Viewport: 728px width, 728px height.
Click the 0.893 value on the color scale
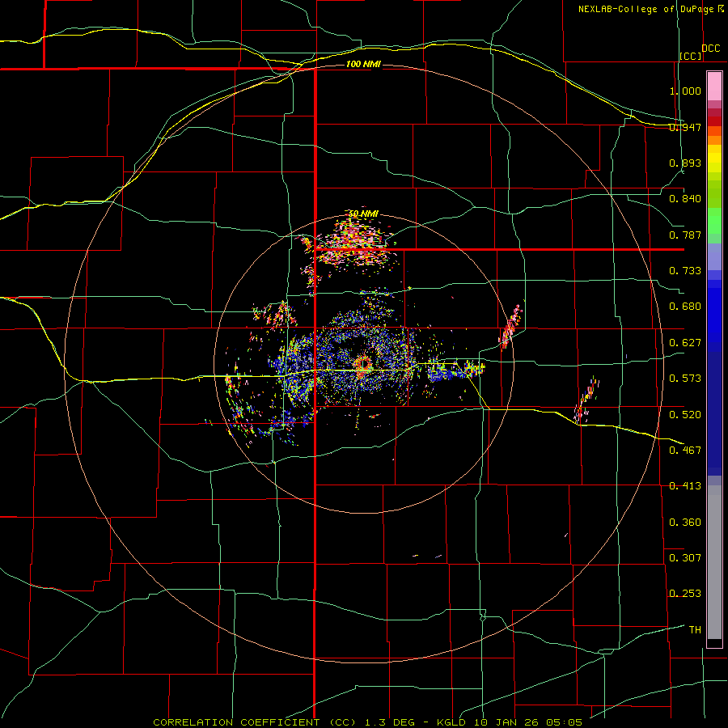click(x=685, y=163)
